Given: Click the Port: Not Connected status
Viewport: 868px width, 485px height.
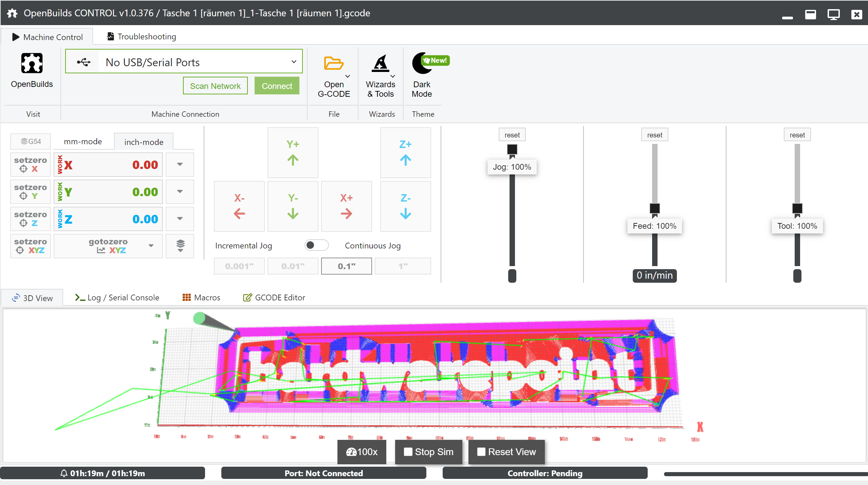Looking at the screenshot, I should 324,473.
